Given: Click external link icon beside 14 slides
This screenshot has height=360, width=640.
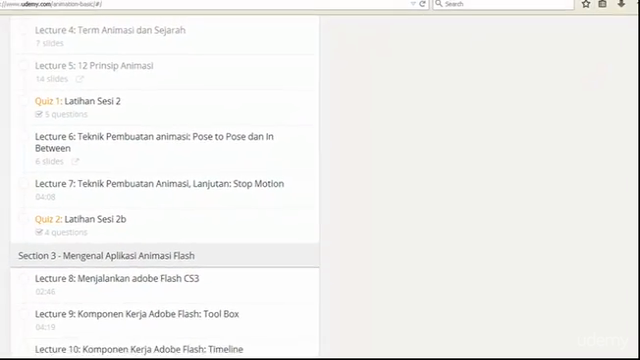Looking at the screenshot, I should tap(80, 79).
